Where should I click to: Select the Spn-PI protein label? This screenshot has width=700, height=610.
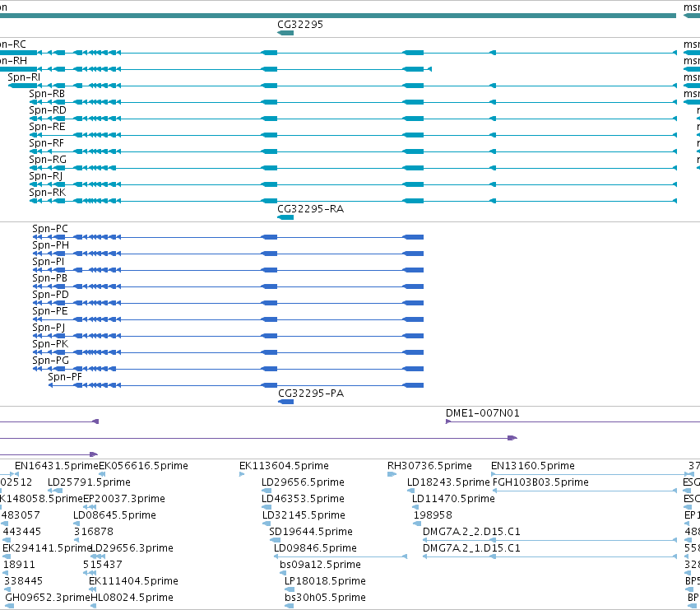(x=49, y=262)
